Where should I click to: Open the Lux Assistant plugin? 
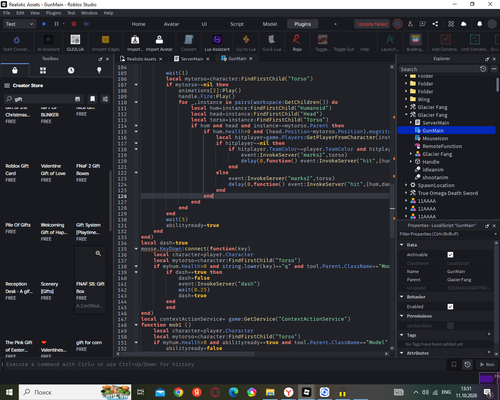pos(217,43)
